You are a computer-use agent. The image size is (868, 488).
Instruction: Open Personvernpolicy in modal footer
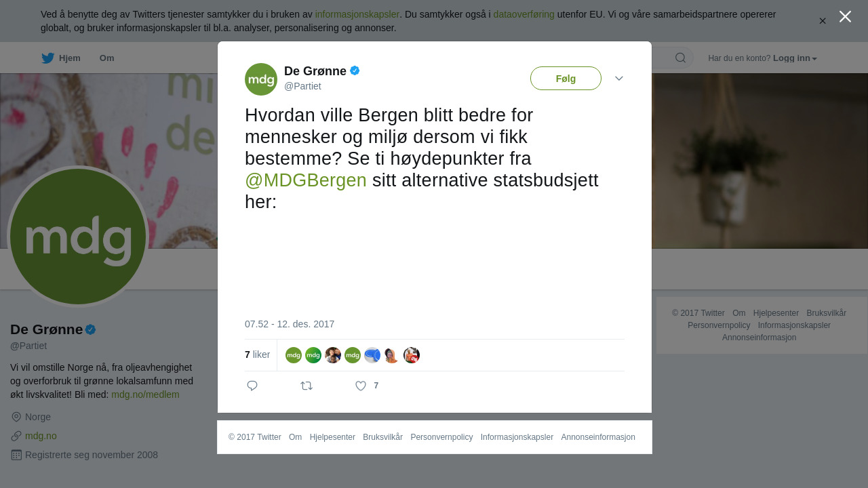coord(441,437)
